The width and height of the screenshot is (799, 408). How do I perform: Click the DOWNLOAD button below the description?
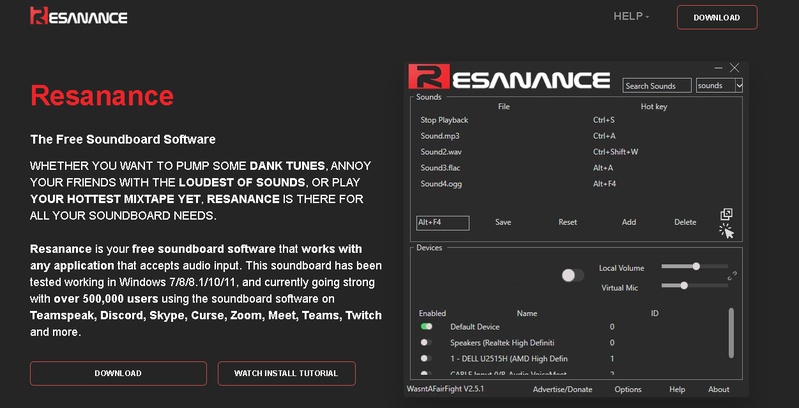pyautogui.click(x=118, y=373)
